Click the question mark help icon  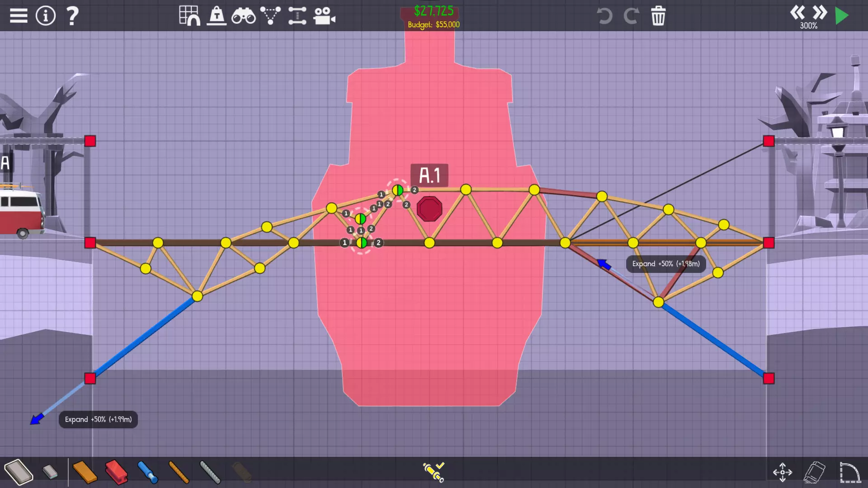pos(72,16)
